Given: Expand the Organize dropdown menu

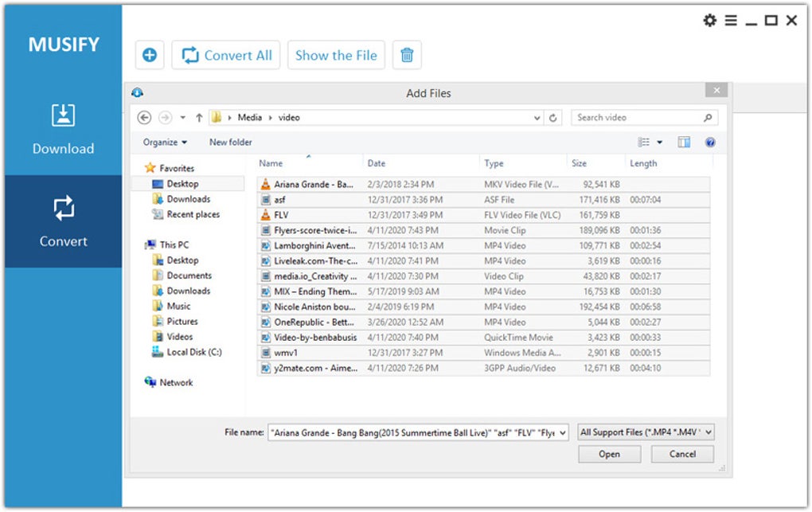Looking at the screenshot, I should [x=165, y=143].
